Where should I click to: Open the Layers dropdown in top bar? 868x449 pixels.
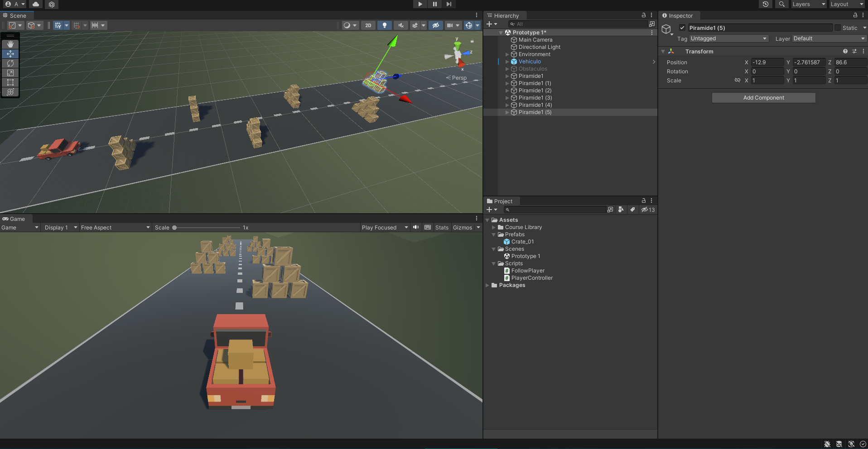pyautogui.click(x=809, y=4)
